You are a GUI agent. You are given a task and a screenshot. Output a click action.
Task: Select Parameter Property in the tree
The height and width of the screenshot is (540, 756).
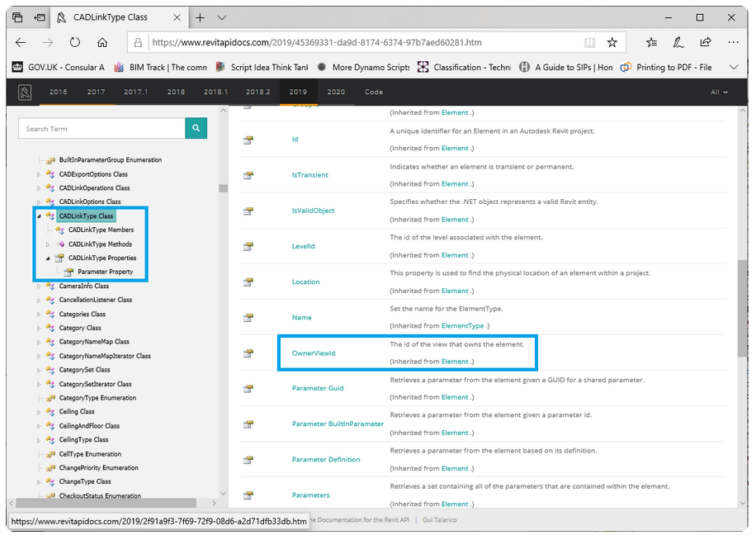(x=105, y=272)
